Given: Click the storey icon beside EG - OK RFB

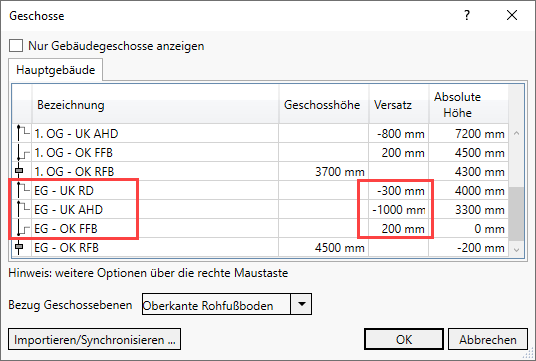Looking at the screenshot, I should [x=19, y=248].
